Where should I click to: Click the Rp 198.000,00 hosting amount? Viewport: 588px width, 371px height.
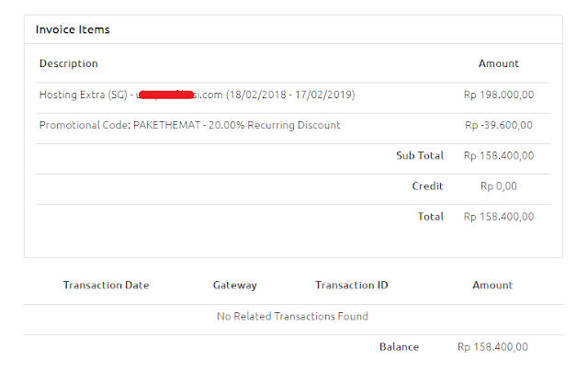pos(498,95)
